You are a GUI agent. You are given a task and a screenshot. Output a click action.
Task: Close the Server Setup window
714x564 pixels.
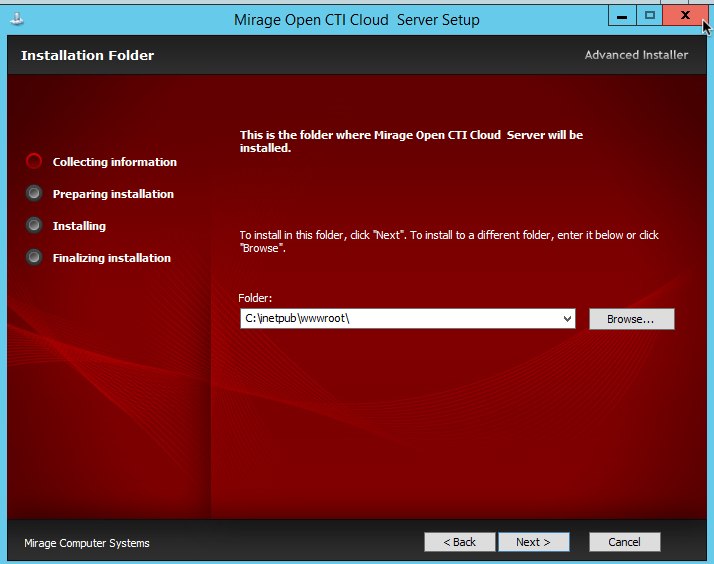685,15
